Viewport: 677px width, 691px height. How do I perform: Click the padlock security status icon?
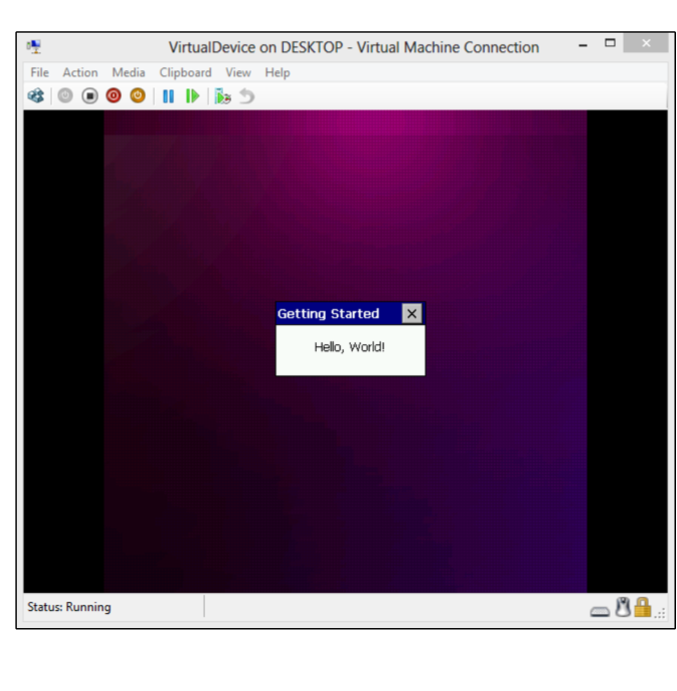(643, 607)
